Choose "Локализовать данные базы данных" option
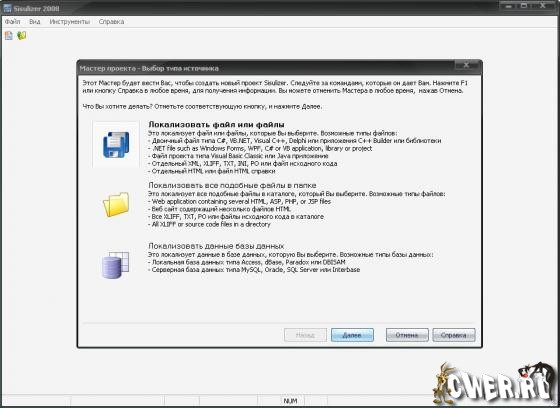 click(216, 246)
